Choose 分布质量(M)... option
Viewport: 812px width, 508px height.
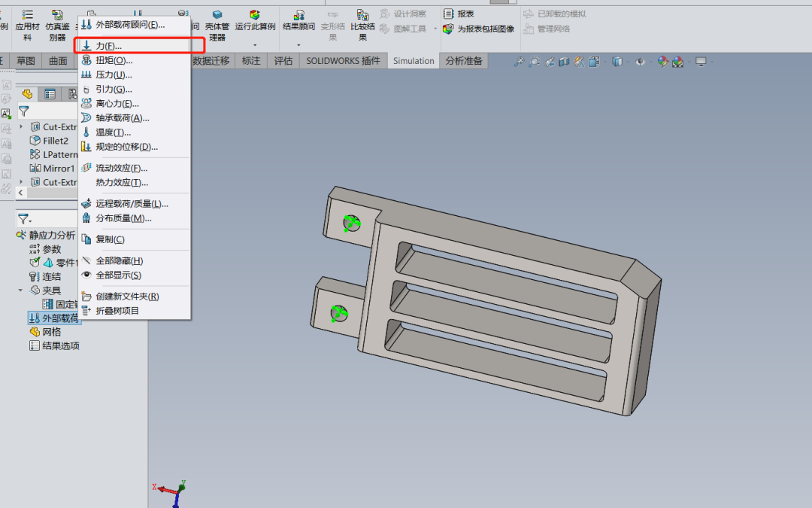[x=135, y=218]
